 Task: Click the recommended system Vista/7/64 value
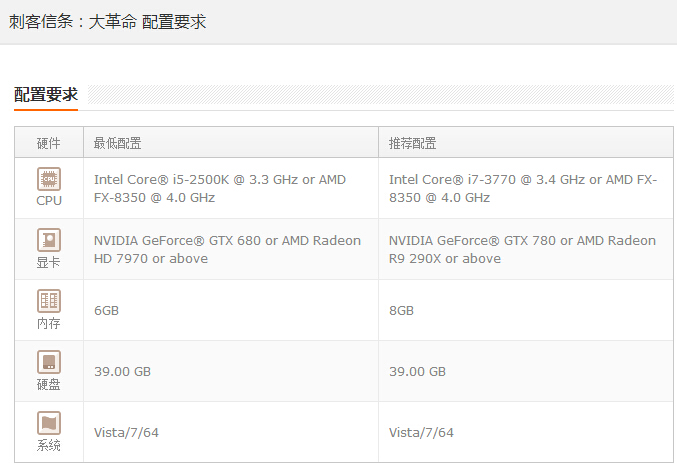pyautogui.click(x=421, y=432)
